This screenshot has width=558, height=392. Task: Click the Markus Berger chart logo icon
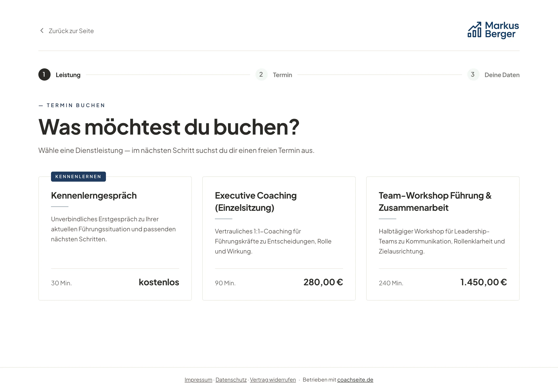474,30
